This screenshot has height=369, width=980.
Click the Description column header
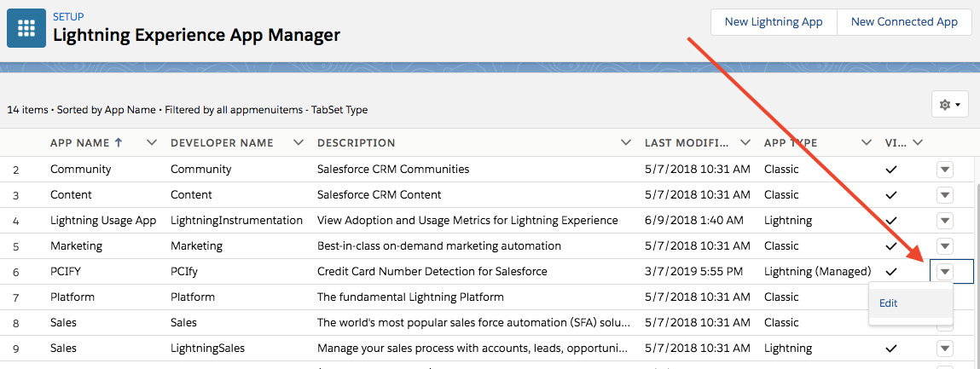(357, 143)
